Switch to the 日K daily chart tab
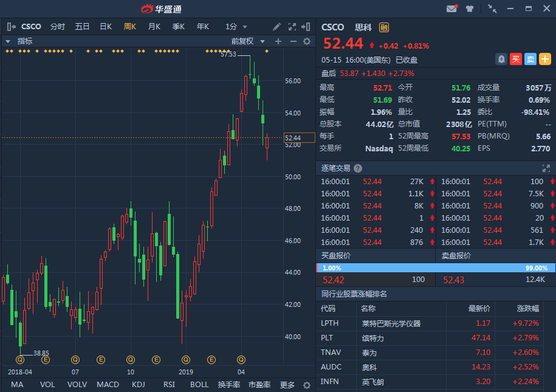Image resolution: width=556 pixels, height=392 pixels. [x=106, y=27]
